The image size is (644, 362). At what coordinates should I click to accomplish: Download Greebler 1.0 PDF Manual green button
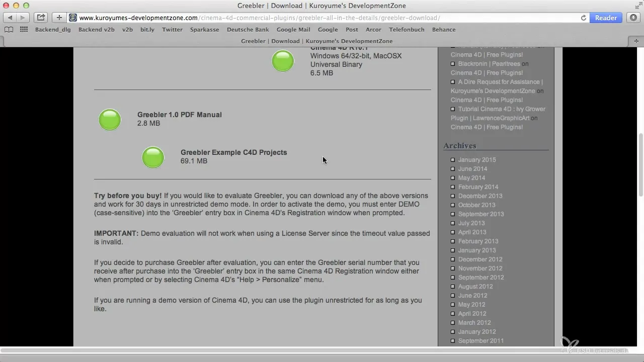pos(110,120)
